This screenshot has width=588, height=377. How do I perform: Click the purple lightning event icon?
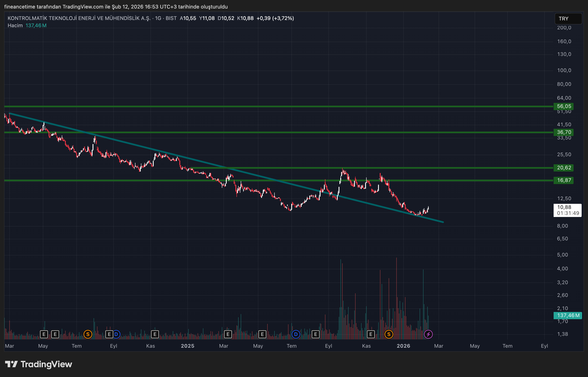click(x=428, y=334)
